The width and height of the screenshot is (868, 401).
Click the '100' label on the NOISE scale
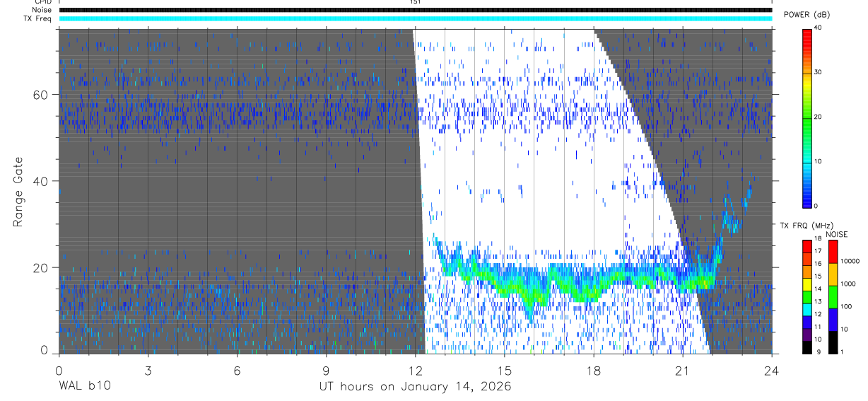[x=845, y=307]
